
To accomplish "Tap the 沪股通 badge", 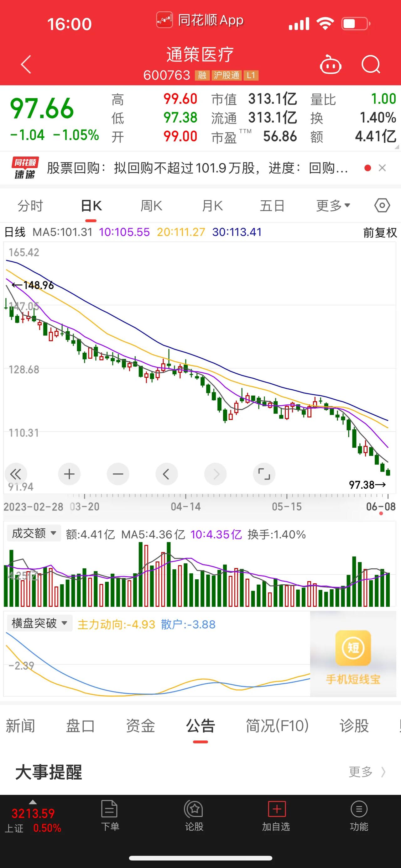I will 226,75.
